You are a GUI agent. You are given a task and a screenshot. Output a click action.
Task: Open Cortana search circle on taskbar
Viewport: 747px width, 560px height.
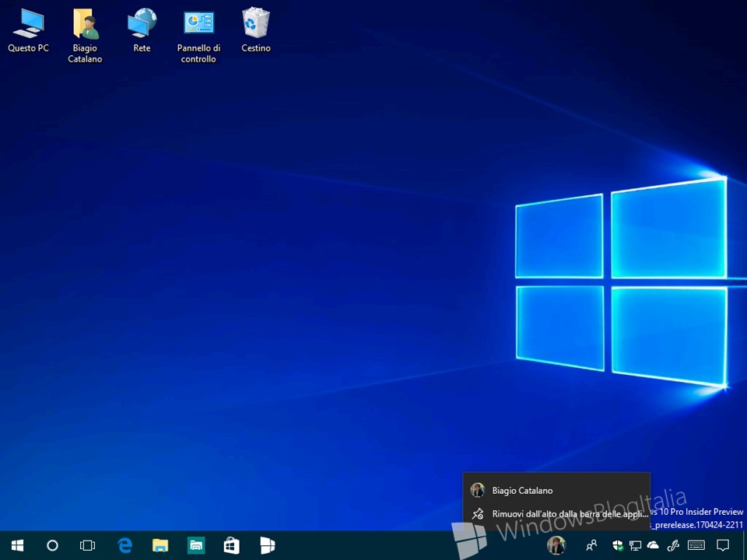pos(52,545)
